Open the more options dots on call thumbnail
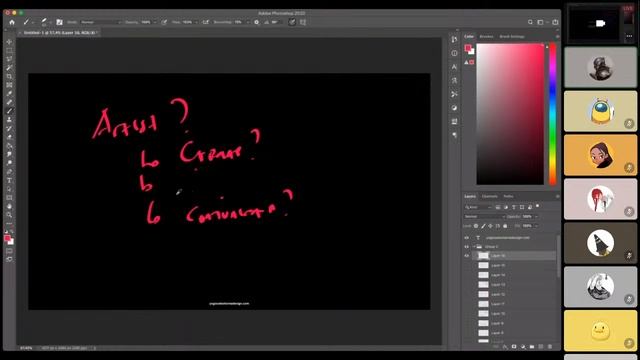Image resolution: width=640 pixels, height=360 pixels. coord(629,36)
